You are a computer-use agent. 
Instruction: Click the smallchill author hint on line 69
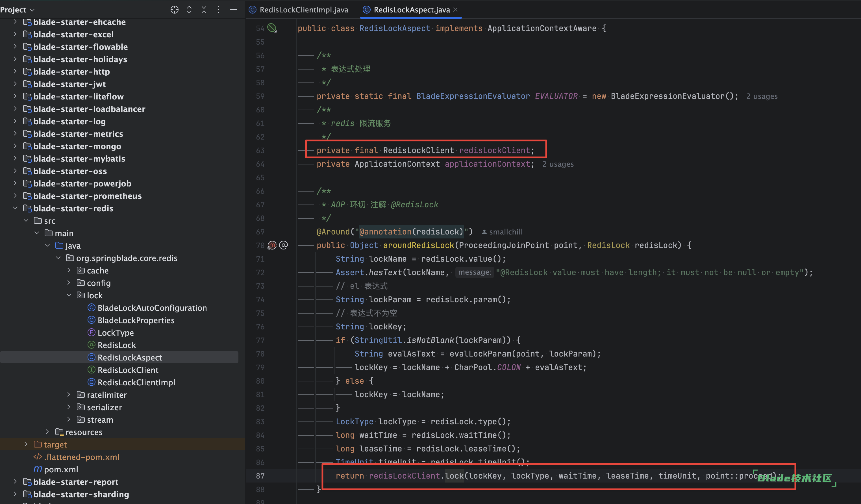click(x=502, y=232)
